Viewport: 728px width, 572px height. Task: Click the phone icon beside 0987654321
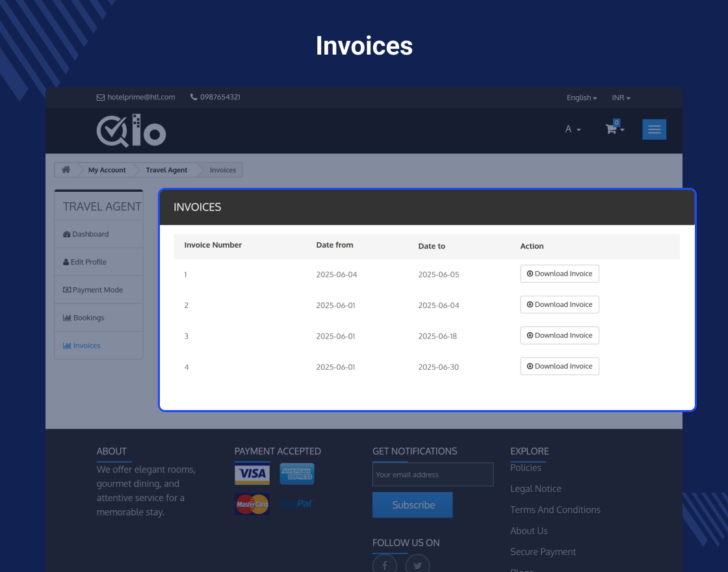[194, 97]
